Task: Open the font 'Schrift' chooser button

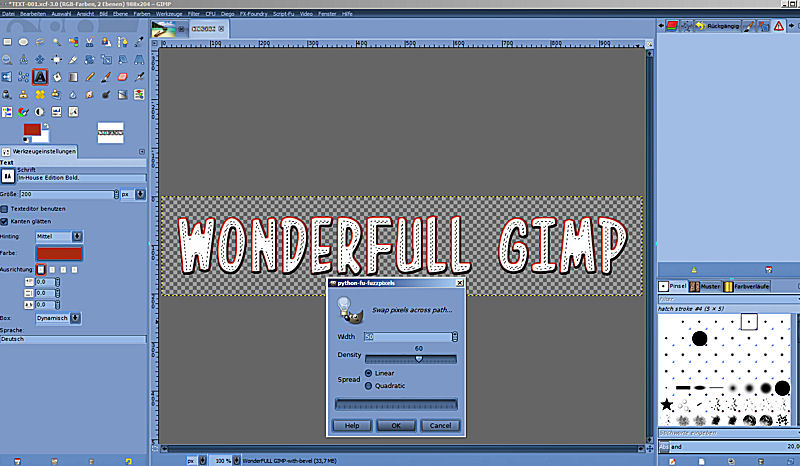Action: pyautogui.click(x=8, y=177)
